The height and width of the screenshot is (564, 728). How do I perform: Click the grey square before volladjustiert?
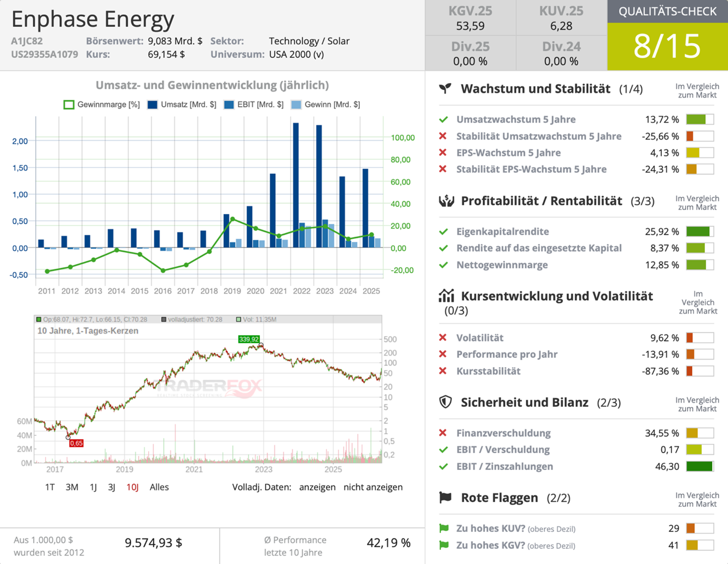164,319
